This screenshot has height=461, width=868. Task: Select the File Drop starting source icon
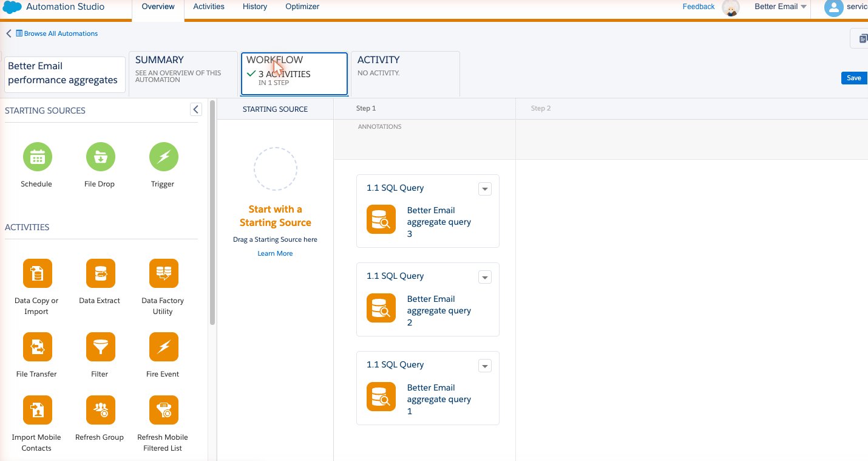[101, 157]
